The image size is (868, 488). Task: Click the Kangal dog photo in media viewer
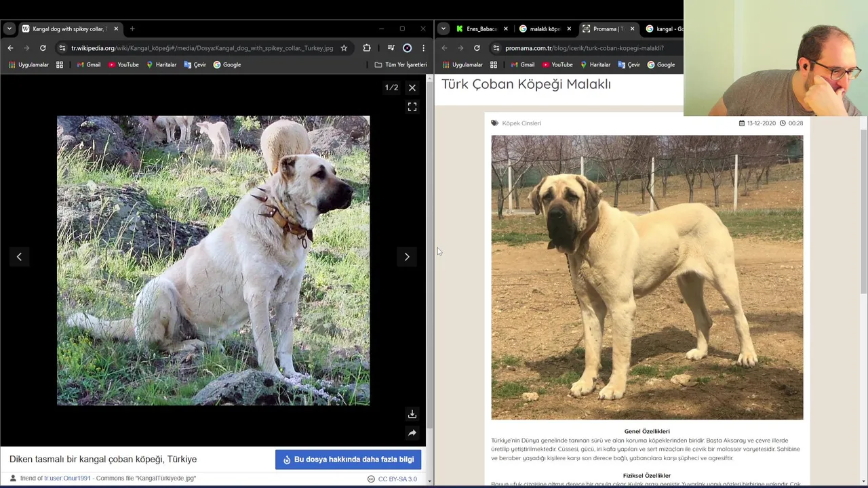[213, 260]
